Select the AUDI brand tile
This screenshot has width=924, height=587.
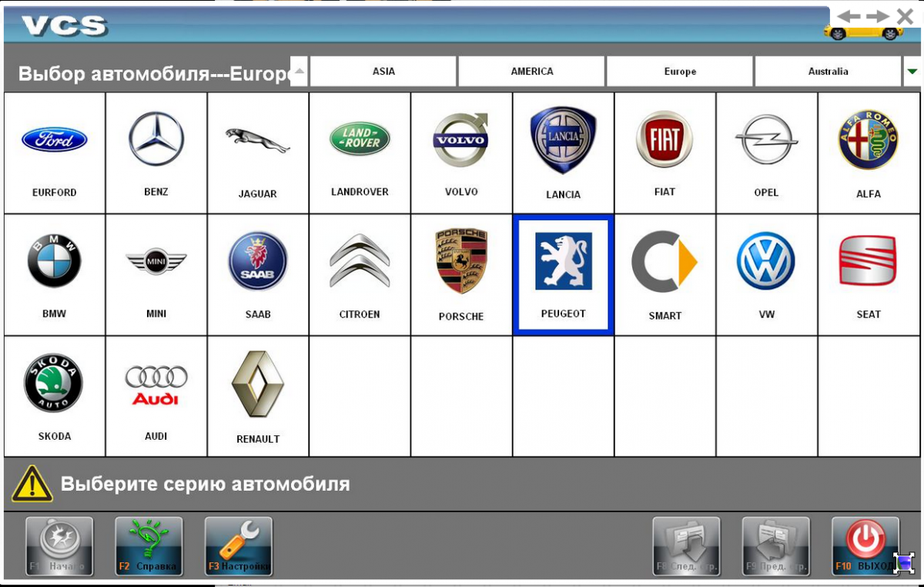[156, 397]
